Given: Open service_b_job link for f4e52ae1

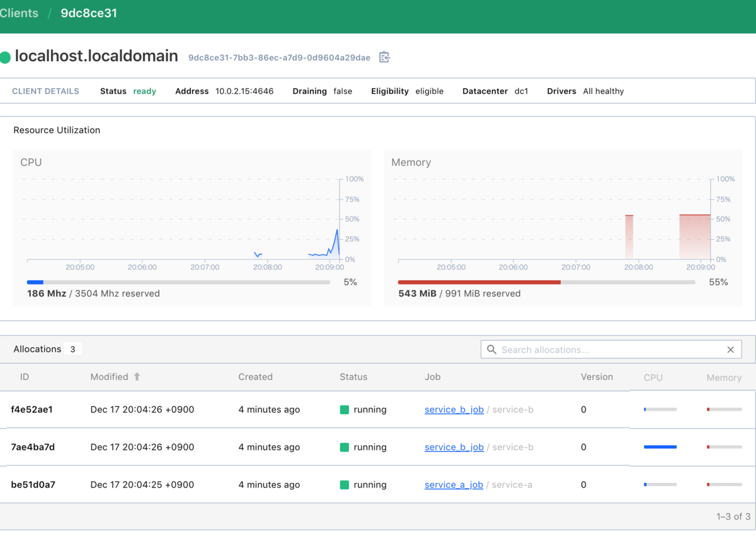Looking at the screenshot, I should click(454, 409).
